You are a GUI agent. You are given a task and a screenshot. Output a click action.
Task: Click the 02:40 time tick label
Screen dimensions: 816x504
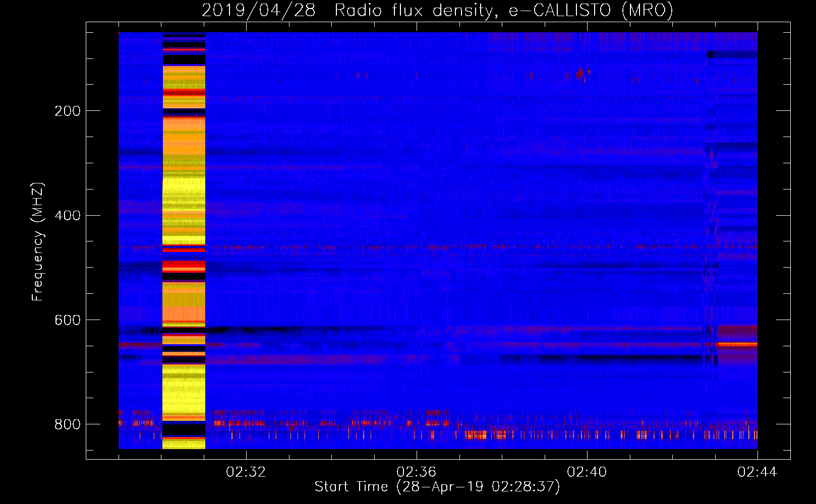[x=587, y=472]
